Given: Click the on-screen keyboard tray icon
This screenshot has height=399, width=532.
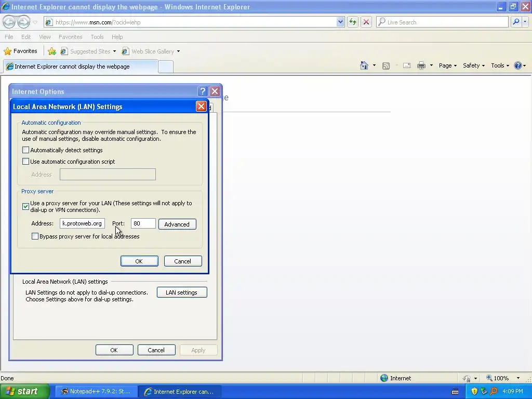Looking at the screenshot, I should tap(455, 392).
